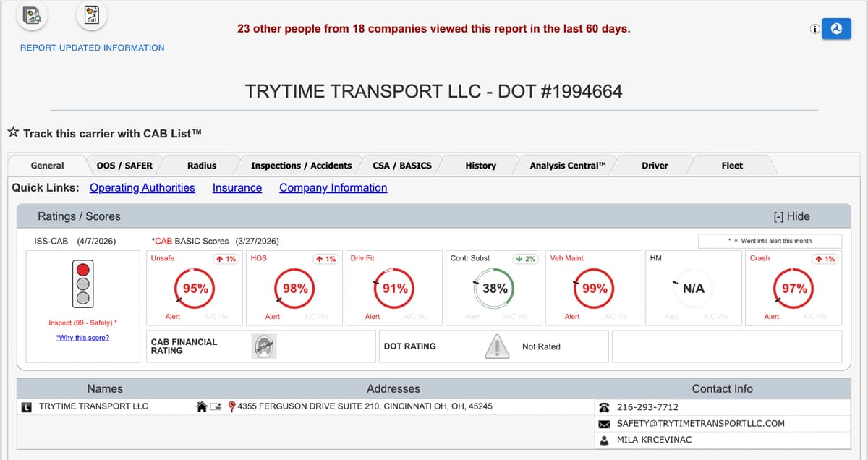Viewport: 868px width, 460px height.
Task: Click the HM N/A gauge
Action: 694,288
